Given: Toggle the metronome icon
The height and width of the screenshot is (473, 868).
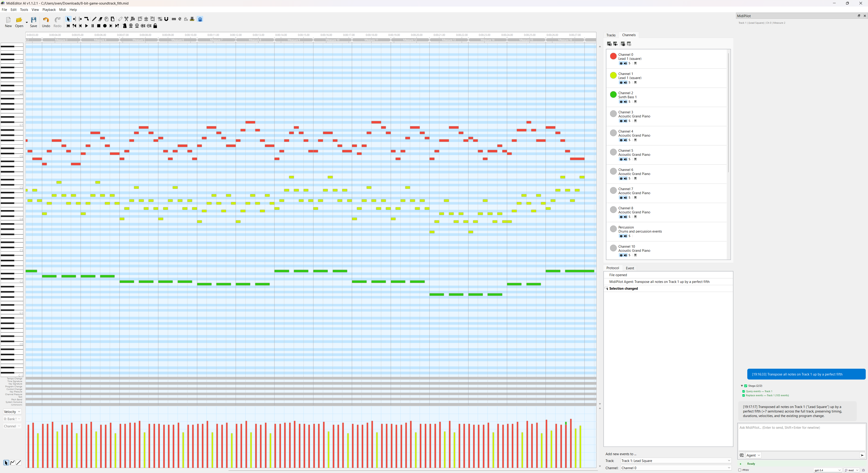Looking at the screenshot, I should 125,26.
